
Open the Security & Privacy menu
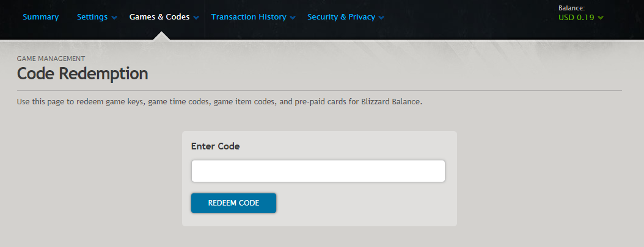[341, 17]
